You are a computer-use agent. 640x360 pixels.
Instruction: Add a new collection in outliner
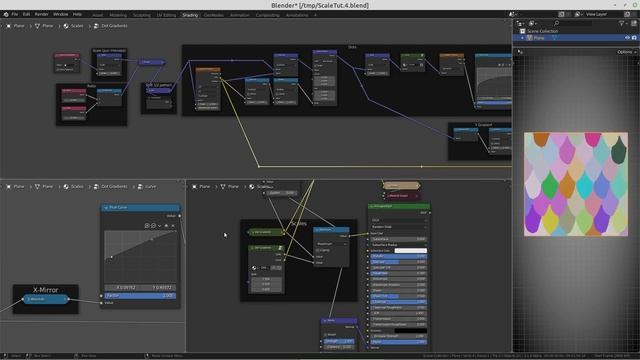(634, 24)
